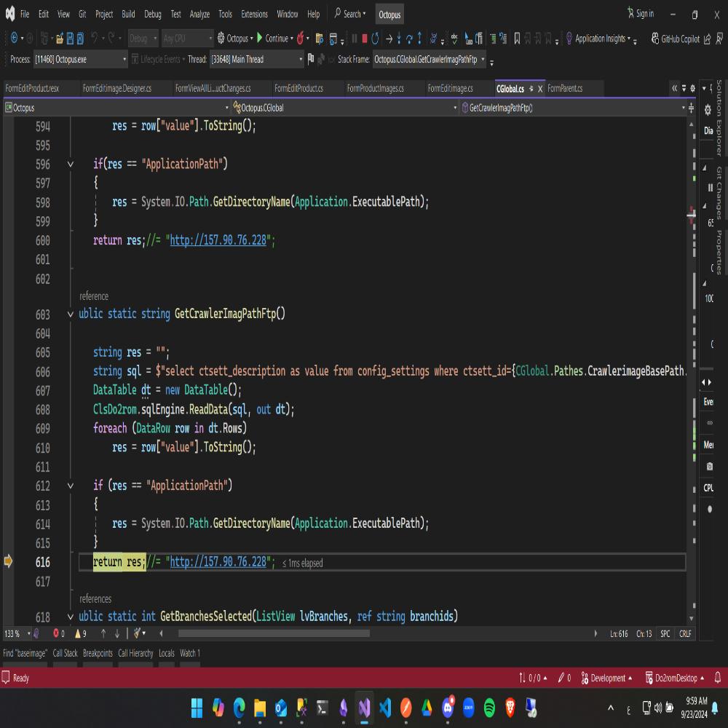Click the error count indicator
Viewport: 728px width, 728px height.
point(59,633)
